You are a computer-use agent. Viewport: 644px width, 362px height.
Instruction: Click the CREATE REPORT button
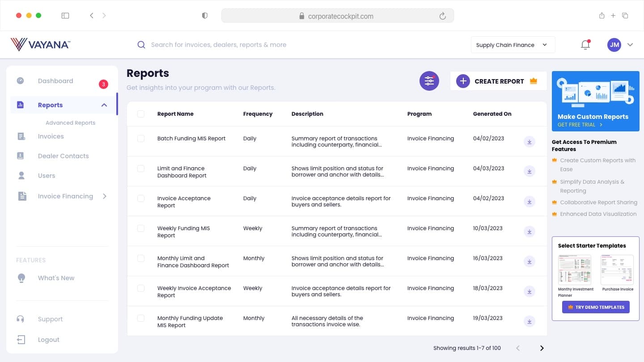click(498, 81)
